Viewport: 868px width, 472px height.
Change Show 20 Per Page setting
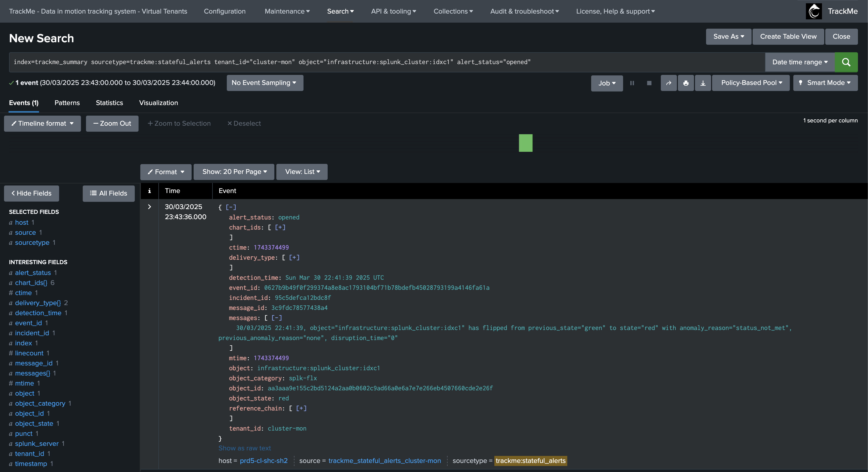[234, 172]
